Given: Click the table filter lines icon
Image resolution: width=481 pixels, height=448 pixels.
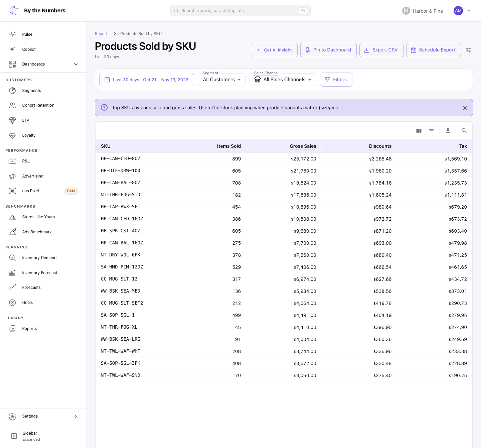Looking at the screenshot, I should point(432,131).
